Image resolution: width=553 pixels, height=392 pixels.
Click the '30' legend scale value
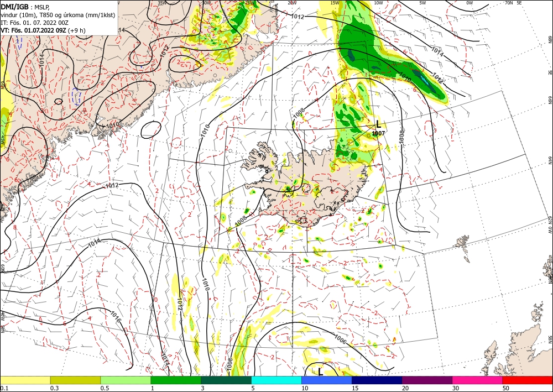point(455,388)
